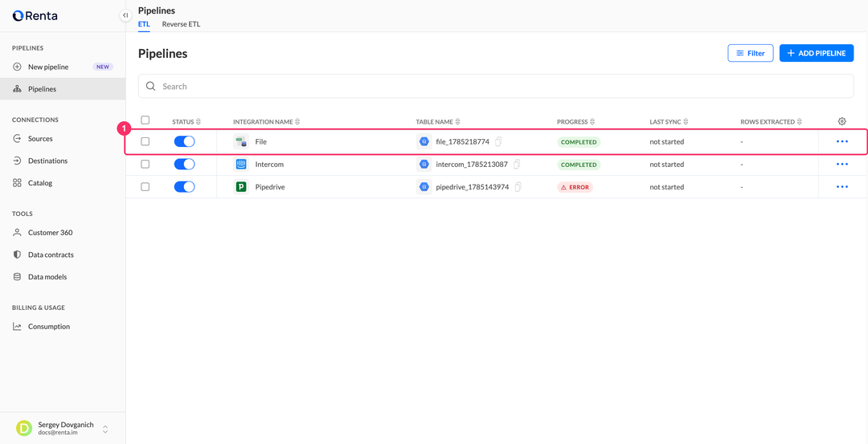
Task: Click BigQuery icon next to pipedrive_1785143974
Action: click(x=424, y=187)
